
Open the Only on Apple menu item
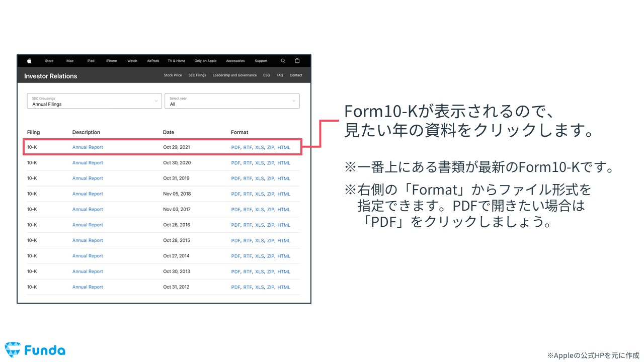coord(205,61)
